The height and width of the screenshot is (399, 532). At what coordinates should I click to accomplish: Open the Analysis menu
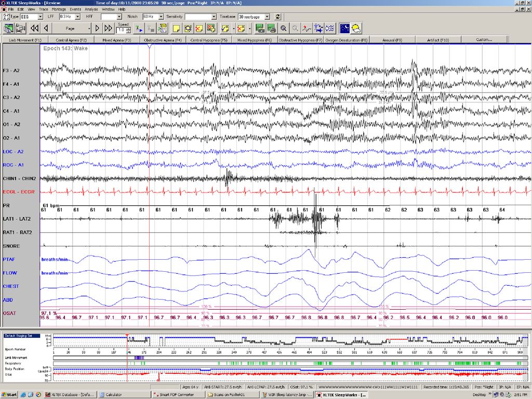tap(91, 9)
